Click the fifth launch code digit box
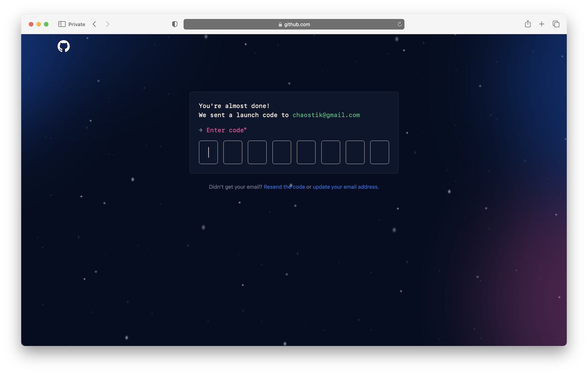This screenshot has width=588, height=374. 306,152
